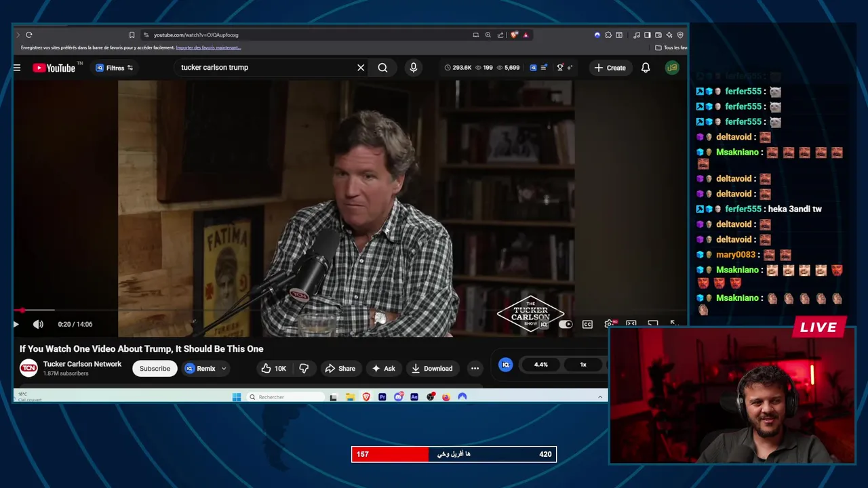
Task: Subscribe to Tucker Carlson Network
Action: pyautogui.click(x=155, y=369)
